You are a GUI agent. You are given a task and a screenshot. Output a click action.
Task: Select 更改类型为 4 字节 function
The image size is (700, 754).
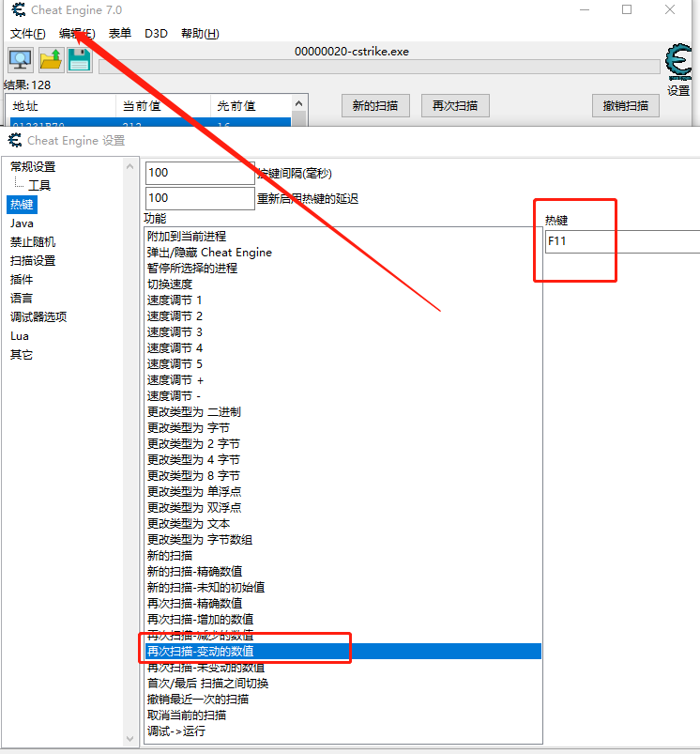click(x=193, y=460)
